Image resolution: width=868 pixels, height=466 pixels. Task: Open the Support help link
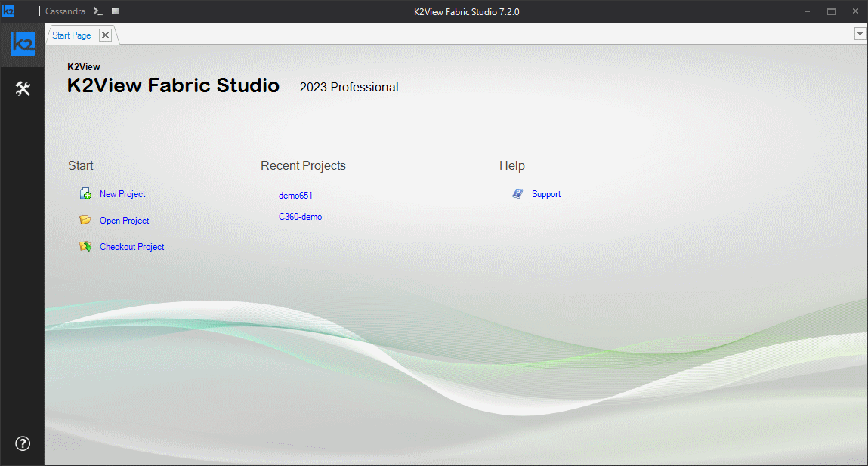(546, 194)
